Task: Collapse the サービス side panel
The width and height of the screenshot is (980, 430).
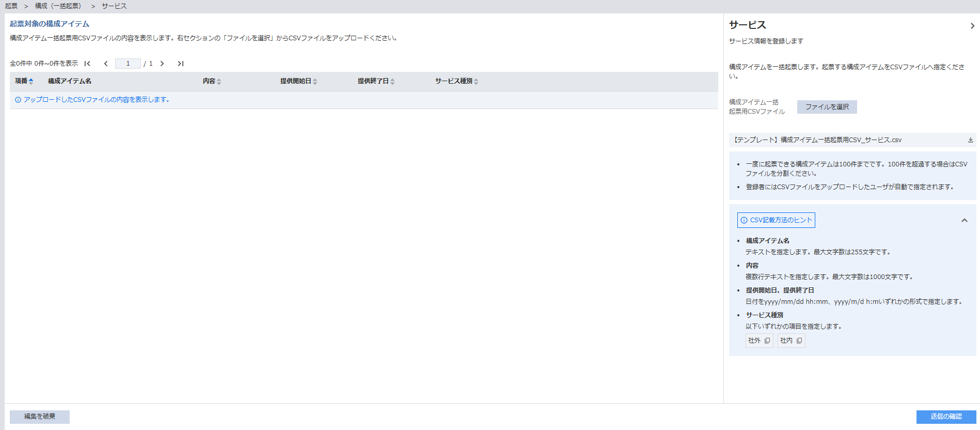Action: (x=972, y=26)
